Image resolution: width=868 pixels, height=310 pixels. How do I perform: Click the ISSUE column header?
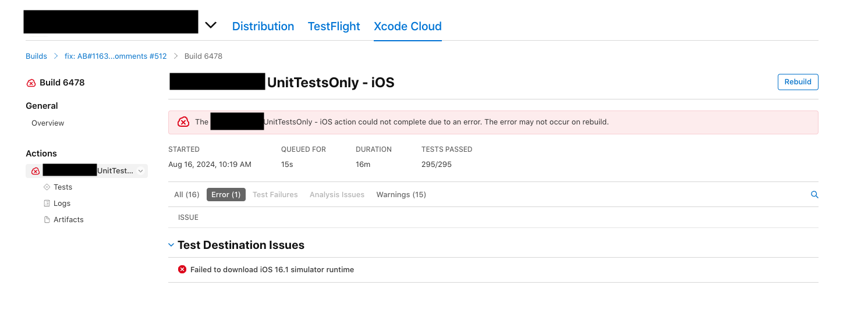pyautogui.click(x=188, y=218)
